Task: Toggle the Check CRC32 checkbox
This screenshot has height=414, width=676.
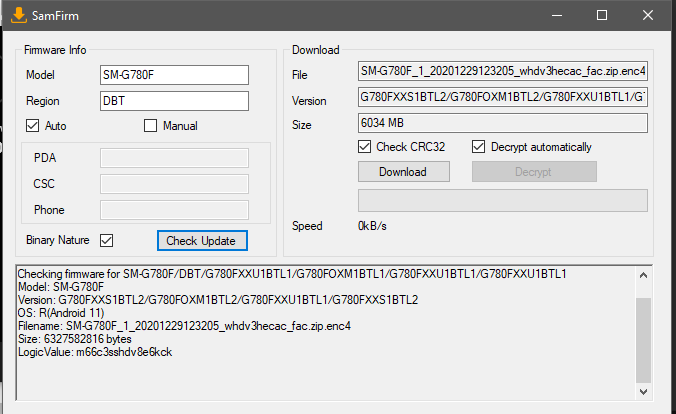Action: pos(364,147)
